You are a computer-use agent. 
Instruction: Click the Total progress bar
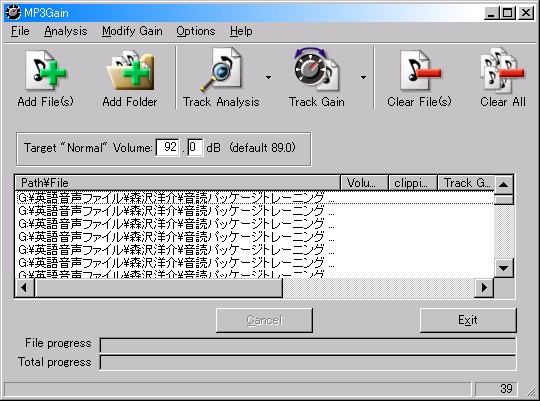point(308,363)
